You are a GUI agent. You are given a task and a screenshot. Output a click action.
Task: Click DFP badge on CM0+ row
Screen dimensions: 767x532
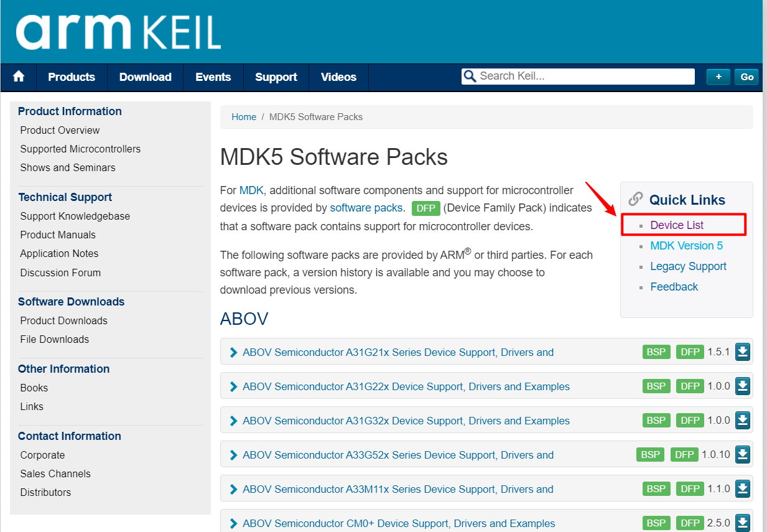click(x=690, y=523)
